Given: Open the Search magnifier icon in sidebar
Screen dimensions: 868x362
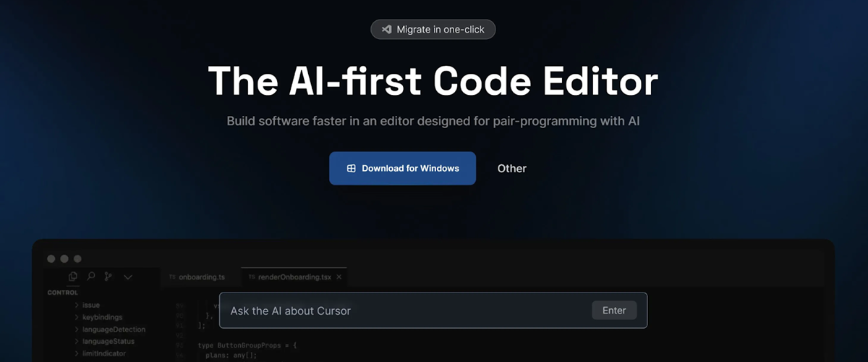Looking at the screenshot, I should coord(90,277).
